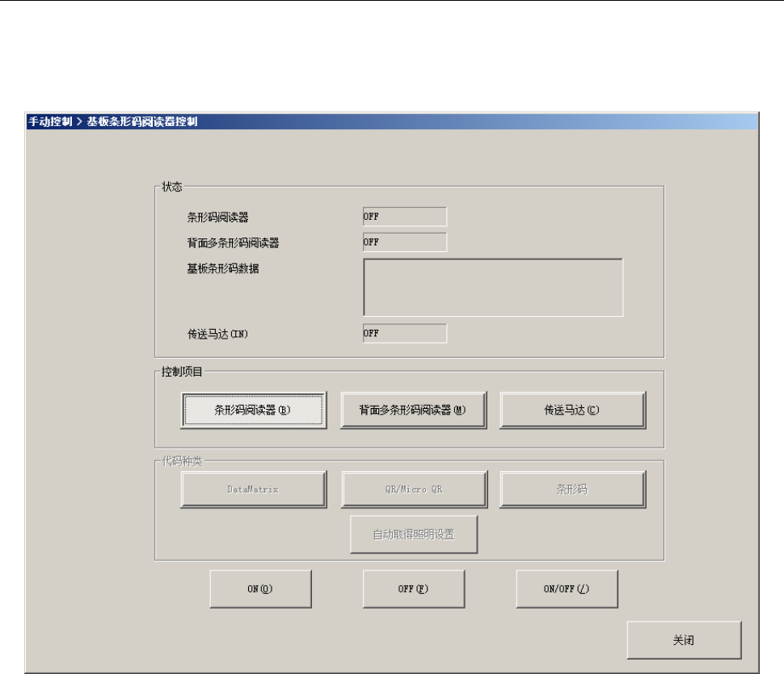Click the 背面多条形码阅读器 status field showing OFF
Screen dimensions: 784x674
tap(404, 242)
